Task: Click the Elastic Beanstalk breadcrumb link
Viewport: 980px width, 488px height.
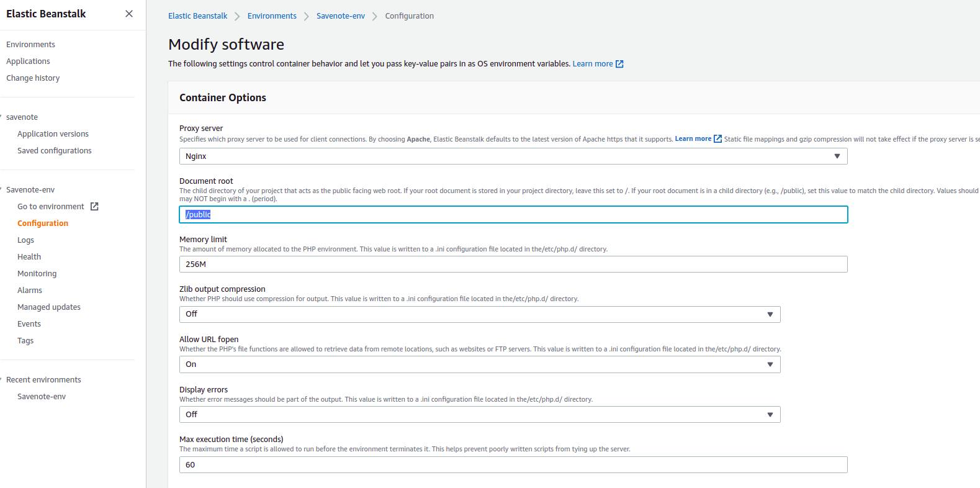Action: click(197, 16)
